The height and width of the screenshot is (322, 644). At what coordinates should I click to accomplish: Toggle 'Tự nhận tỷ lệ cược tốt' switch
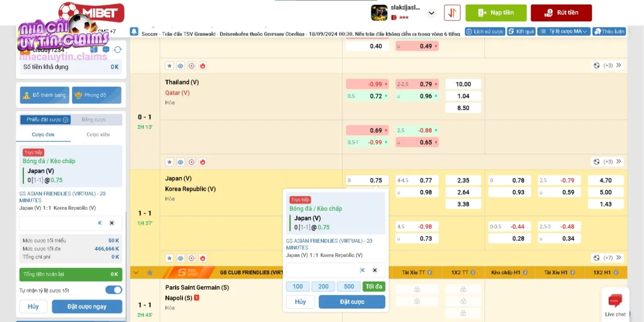[114, 290]
